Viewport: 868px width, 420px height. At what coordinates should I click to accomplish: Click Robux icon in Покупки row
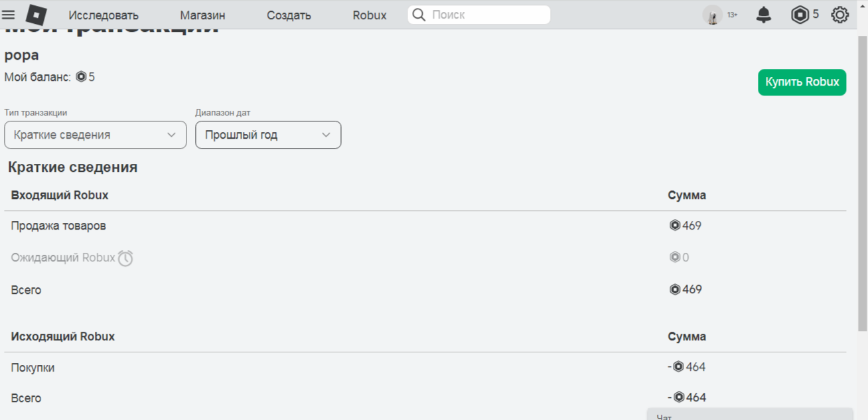[x=678, y=366]
